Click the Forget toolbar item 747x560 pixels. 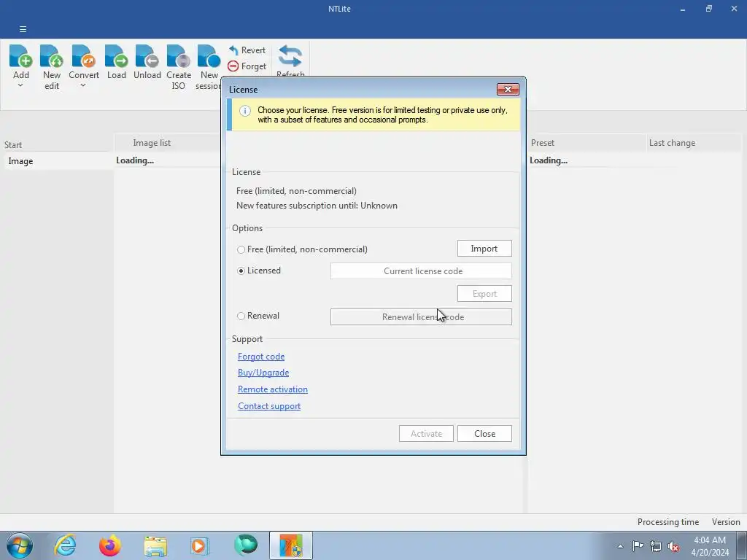tap(247, 66)
